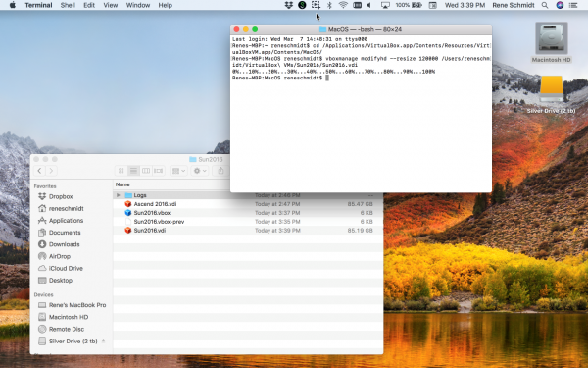Click the Terminal prompt cursor line
The image size is (588, 368).
pyautogui.click(x=280, y=78)
